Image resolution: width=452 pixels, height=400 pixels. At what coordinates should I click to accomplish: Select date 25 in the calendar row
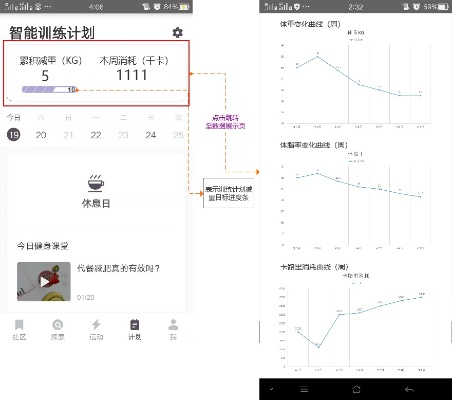coord(178,135)
